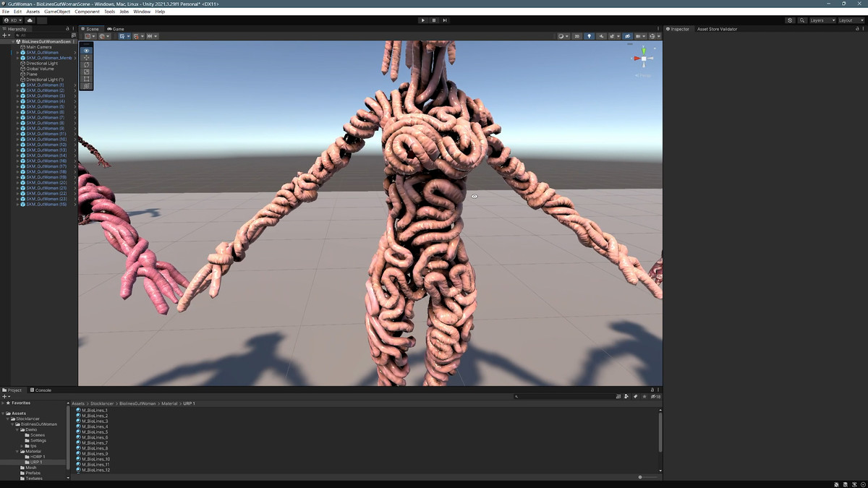Toggle 2D view mode in Scene
The image size is (868, 488).
coord(576,36)
